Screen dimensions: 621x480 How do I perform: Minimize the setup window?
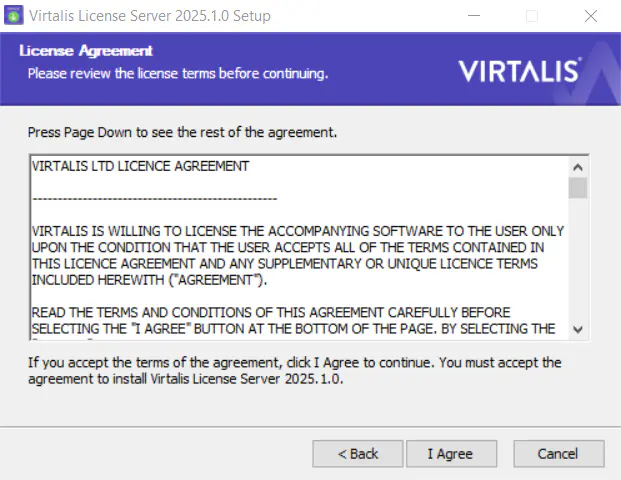(x=474, y=16)
